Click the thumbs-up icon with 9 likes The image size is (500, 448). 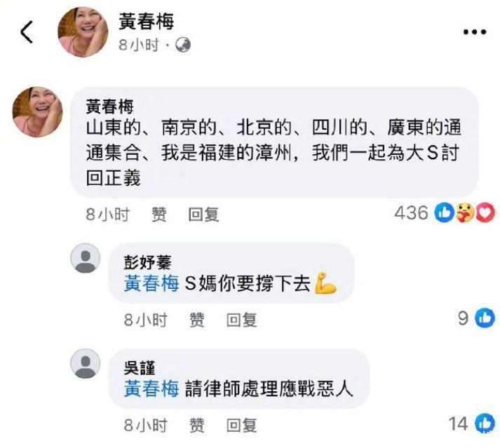[485, 318]
